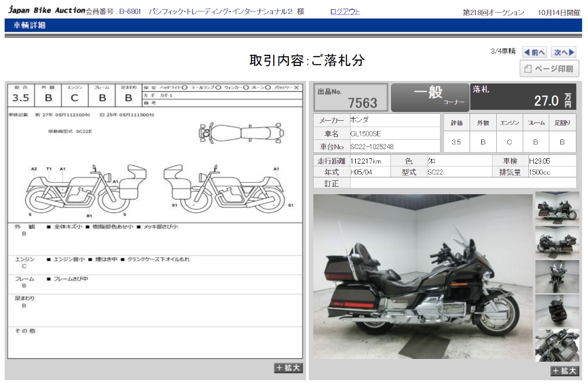Click the 型式 value SC22
This screenshot has height=389, width=588.
click(x=436, y=172)
